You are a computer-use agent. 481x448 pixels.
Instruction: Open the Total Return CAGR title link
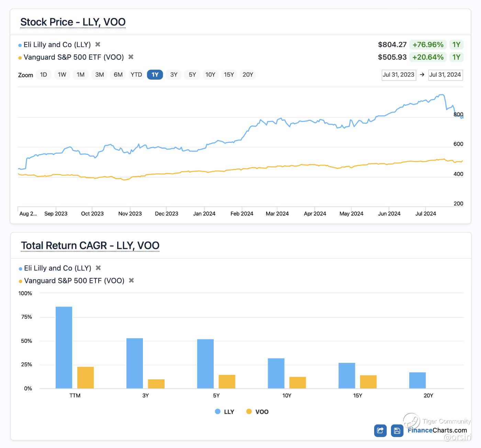click(x=90, y=245)
